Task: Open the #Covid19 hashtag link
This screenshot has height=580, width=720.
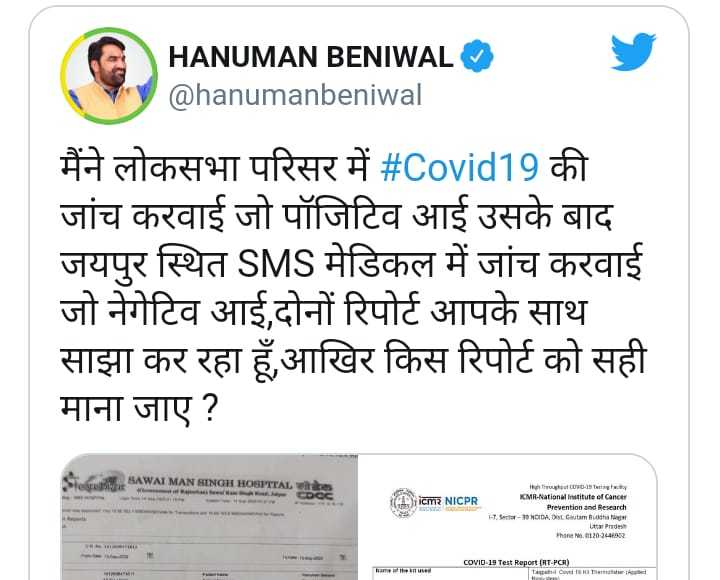Action: (460, 167)
